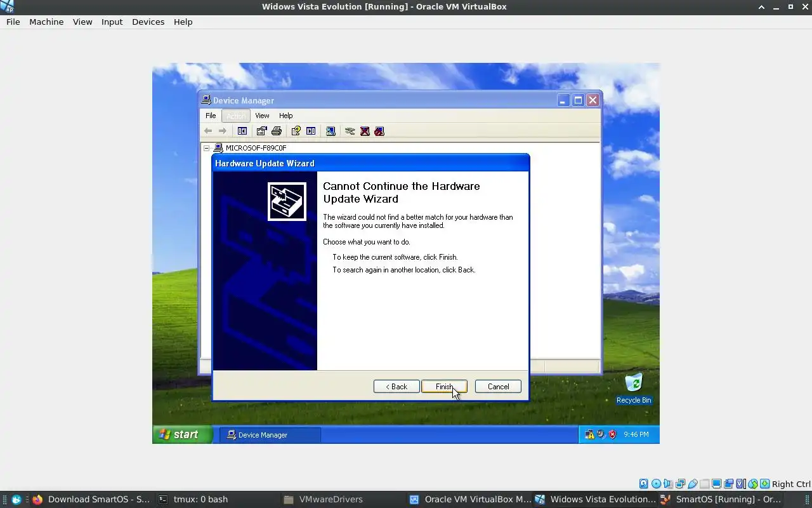This screenshot has width=812, height=508.
Task: Open the Properties toolbar icon
Action: (x=261, y=131)
